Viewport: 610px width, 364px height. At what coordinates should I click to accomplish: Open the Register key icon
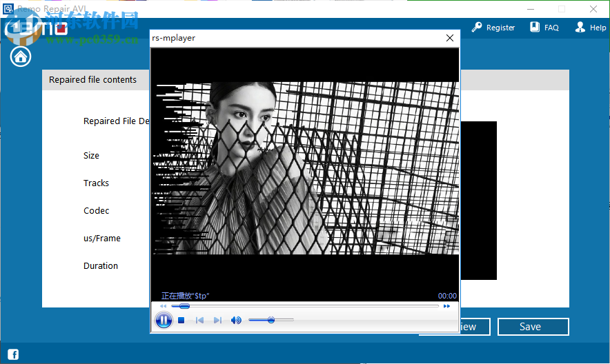pyautogui.click(x=477, y=27)
